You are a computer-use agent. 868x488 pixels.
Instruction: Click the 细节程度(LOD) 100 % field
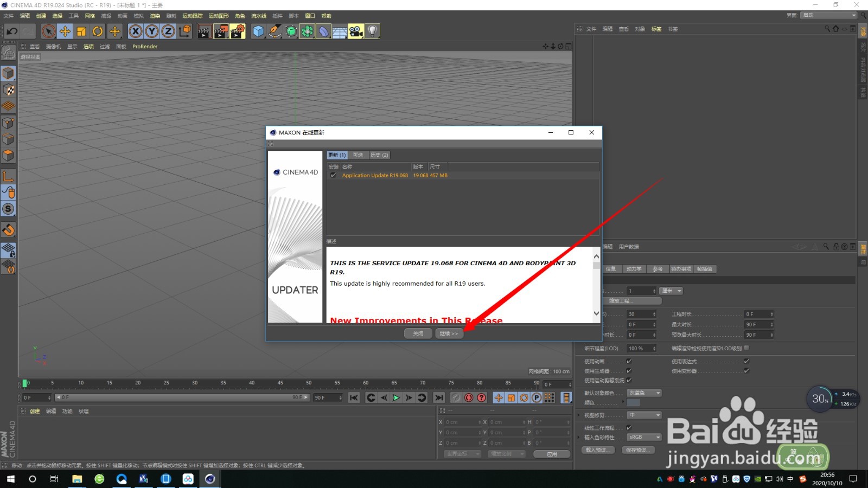click(x=642, y=348)
